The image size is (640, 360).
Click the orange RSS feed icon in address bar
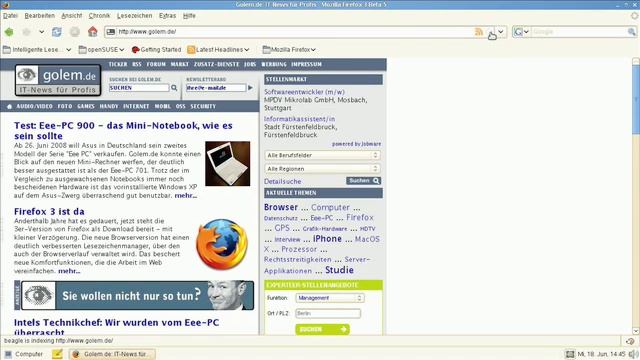coord(479,32)
